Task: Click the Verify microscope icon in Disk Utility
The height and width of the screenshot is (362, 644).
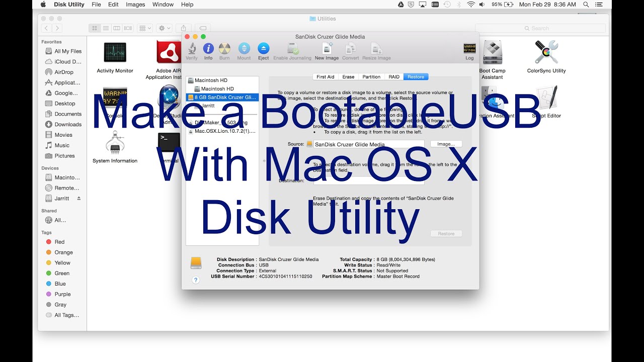Action: tap(192, 49)
